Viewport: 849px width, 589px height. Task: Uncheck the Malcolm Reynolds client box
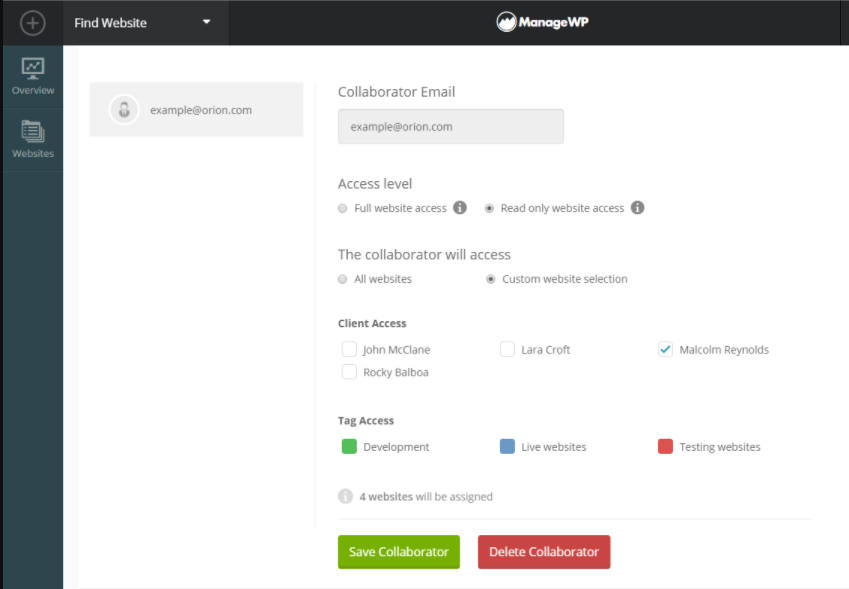click(x=665, y=349)
